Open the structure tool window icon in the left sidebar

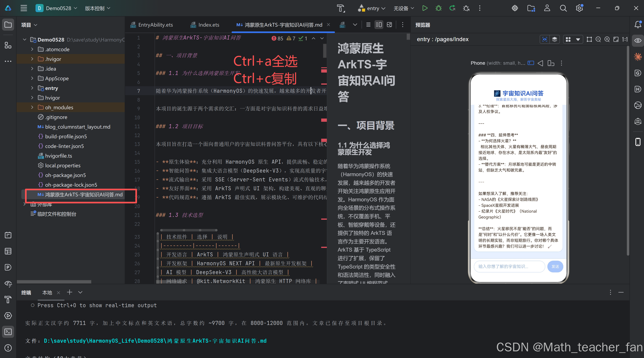(x=8, y=45)
